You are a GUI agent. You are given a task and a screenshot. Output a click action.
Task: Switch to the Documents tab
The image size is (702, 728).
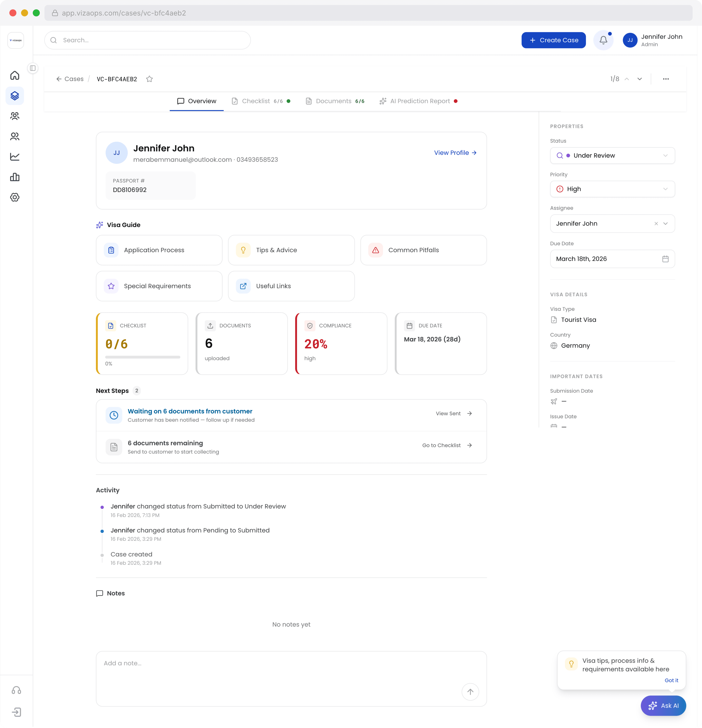333,101
